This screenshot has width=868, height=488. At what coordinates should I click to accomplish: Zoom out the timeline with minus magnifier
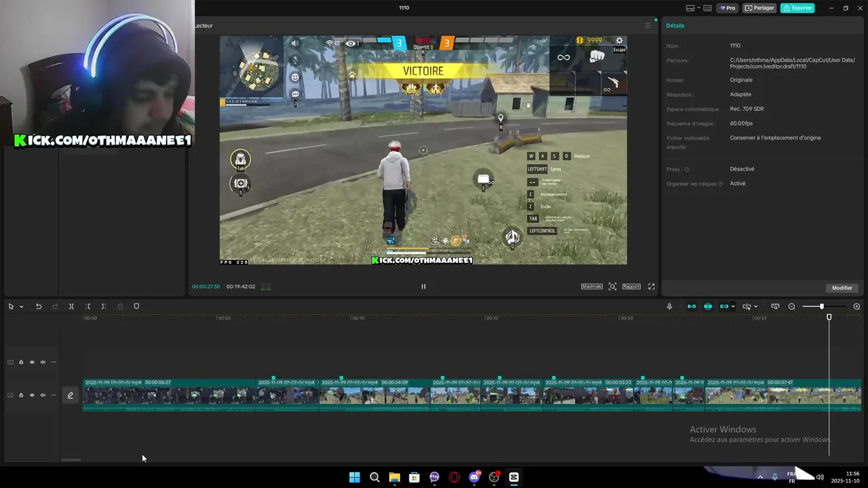point(791,306)
